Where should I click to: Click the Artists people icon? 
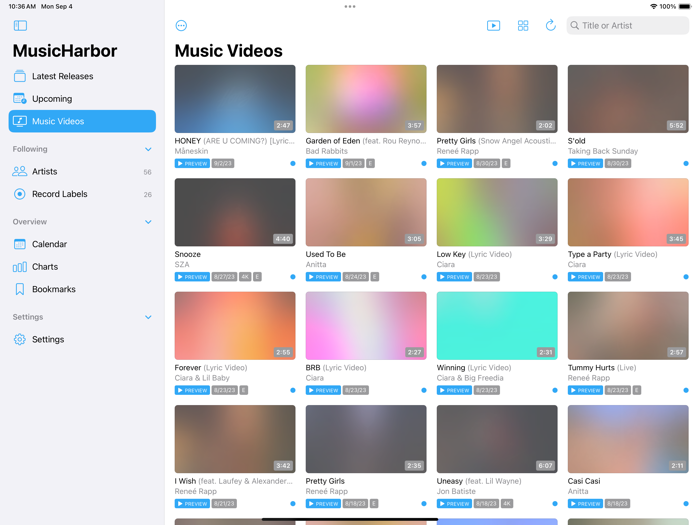click(x=20, y=171)
